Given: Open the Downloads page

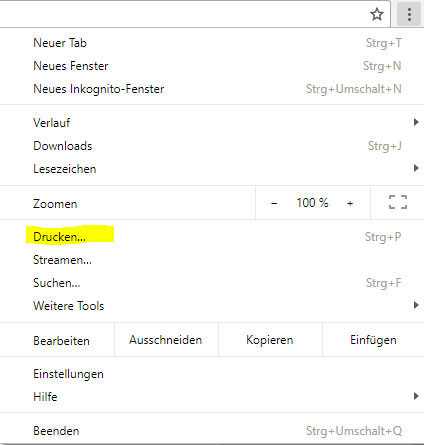Looking at the screenshot, I should click(212, 146).
